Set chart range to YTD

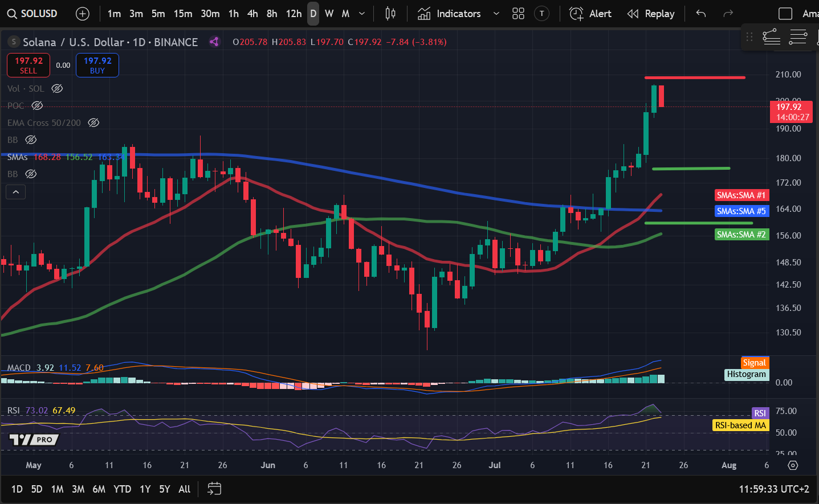tap(123, 489)
